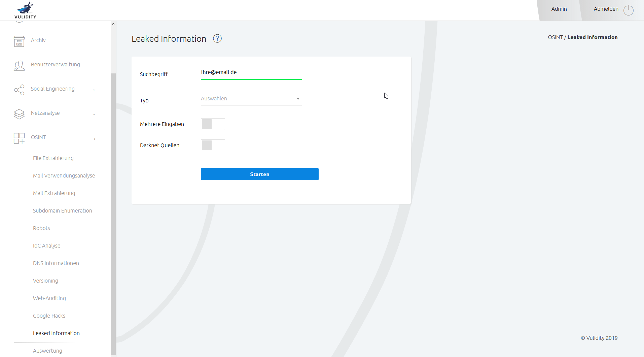The height and width of the screenshot is (357, 644).
Task: Open Subdomain Enumeration menu item
Action: 62,211
